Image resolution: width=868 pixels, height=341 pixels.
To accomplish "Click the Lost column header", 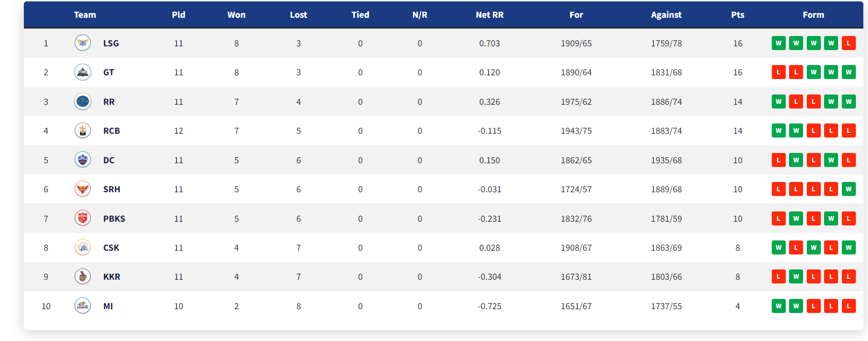I will pos(299,15).
